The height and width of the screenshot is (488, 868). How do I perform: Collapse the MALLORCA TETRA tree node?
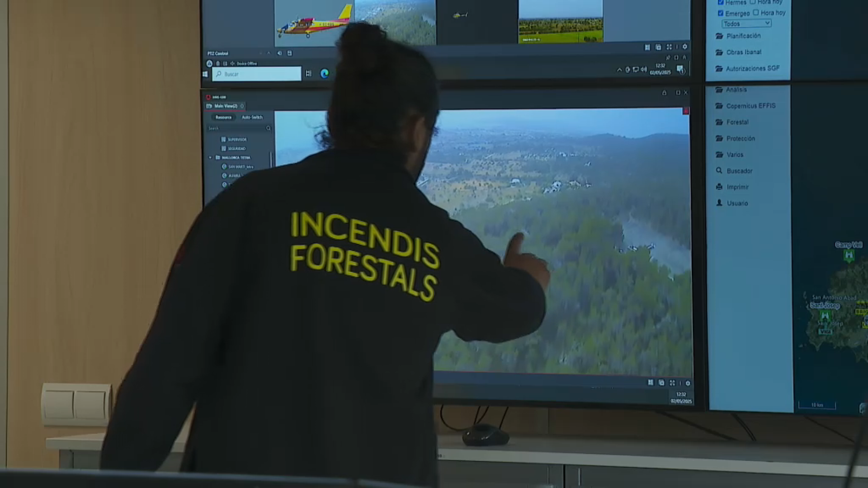point(210,158)
